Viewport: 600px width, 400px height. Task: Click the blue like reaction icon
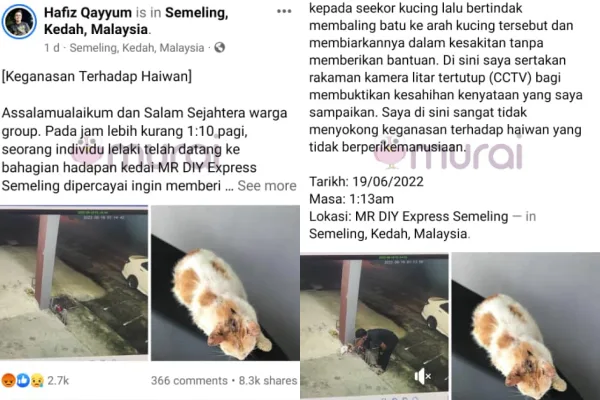pos(23,380)
